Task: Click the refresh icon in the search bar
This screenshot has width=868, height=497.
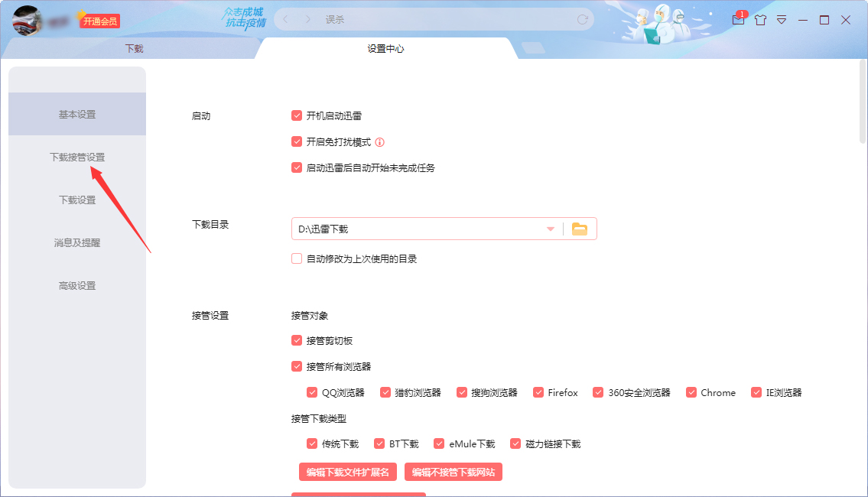Action: [582, 19]
